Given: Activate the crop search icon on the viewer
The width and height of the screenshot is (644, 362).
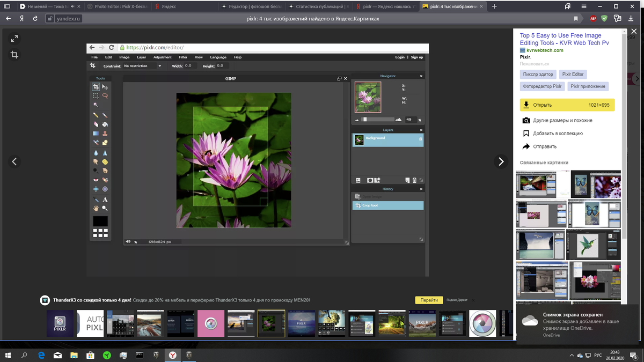Looking at the screenshot, I should 14,55.
